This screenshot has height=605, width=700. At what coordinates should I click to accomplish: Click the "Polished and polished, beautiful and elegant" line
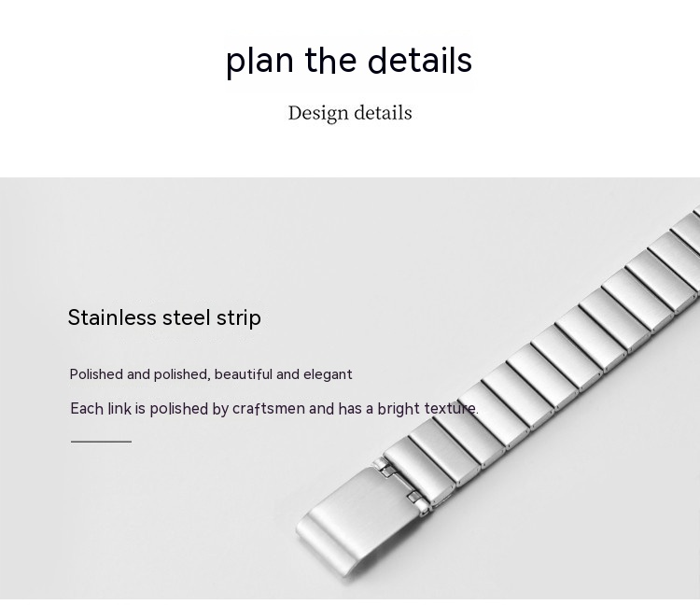point(211,374)
